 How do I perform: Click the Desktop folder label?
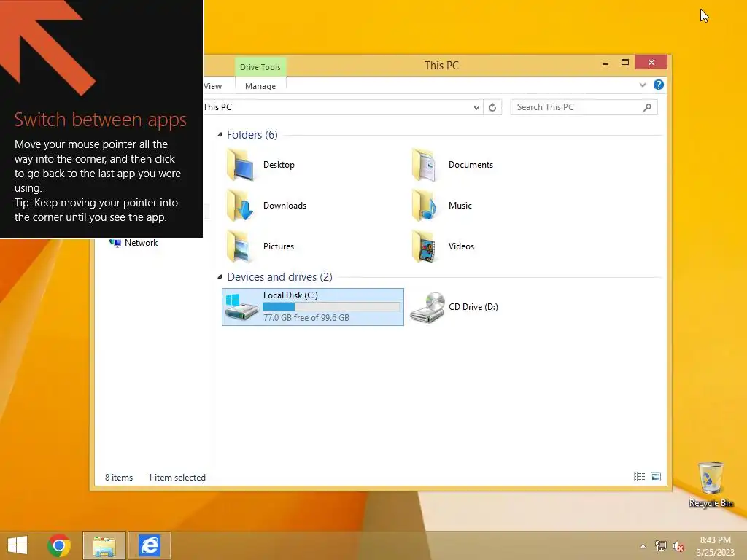coord(279,165)
